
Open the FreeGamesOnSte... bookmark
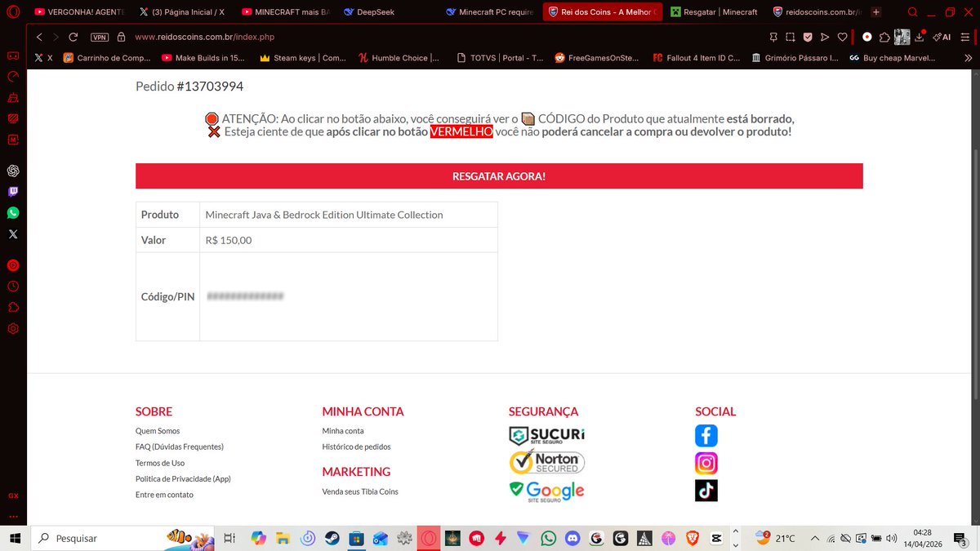point(598,58)
